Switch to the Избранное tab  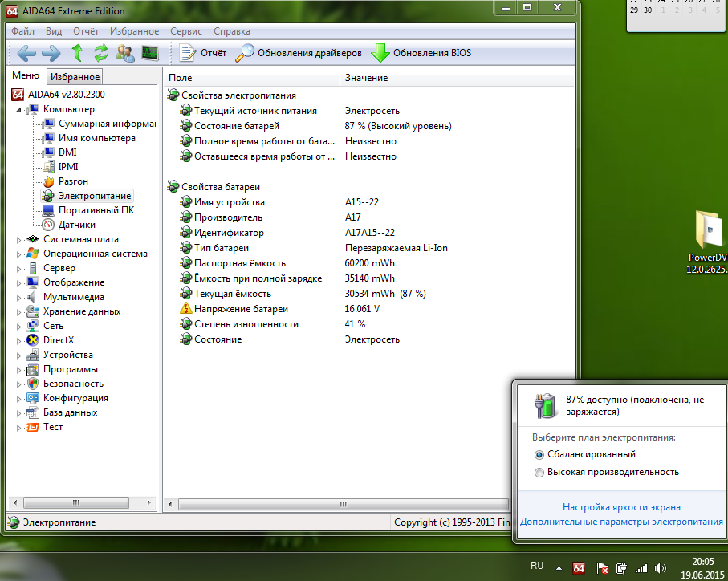[74, 77]
